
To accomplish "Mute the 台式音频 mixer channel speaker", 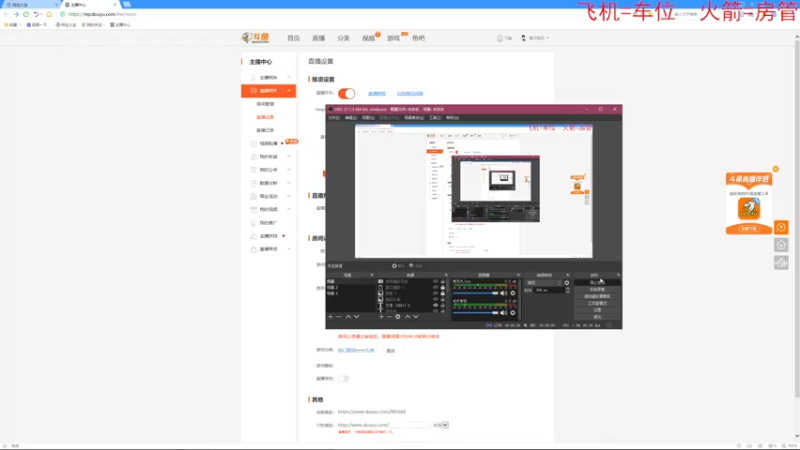I will pos(504,313).
